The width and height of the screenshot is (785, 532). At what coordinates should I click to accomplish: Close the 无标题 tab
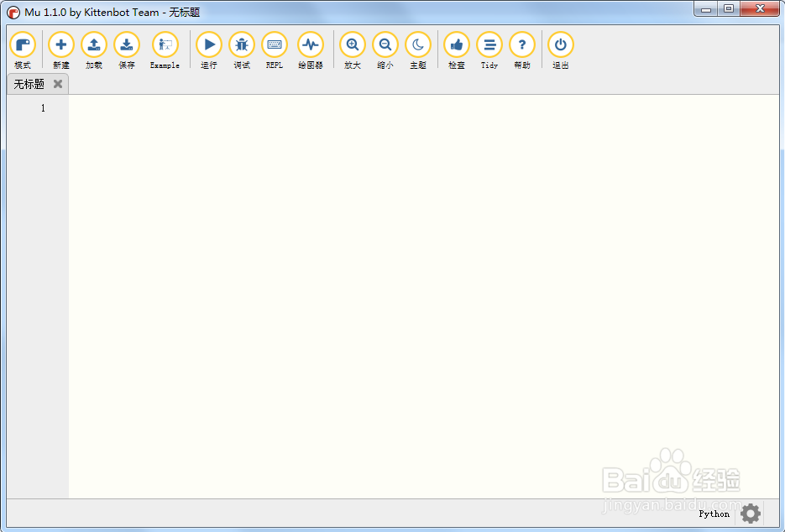pos(57,84)
